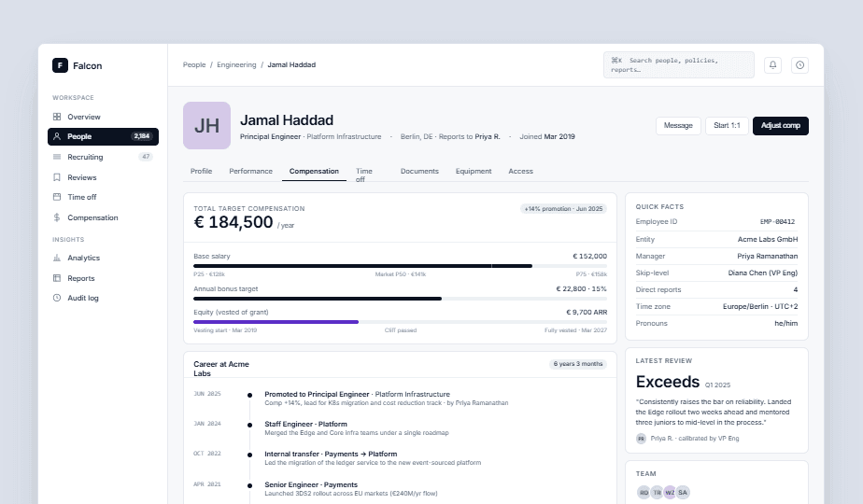Viewport: 863px width, 504px height.
Task: Open the Documents tab
Action: pos(419,171)
